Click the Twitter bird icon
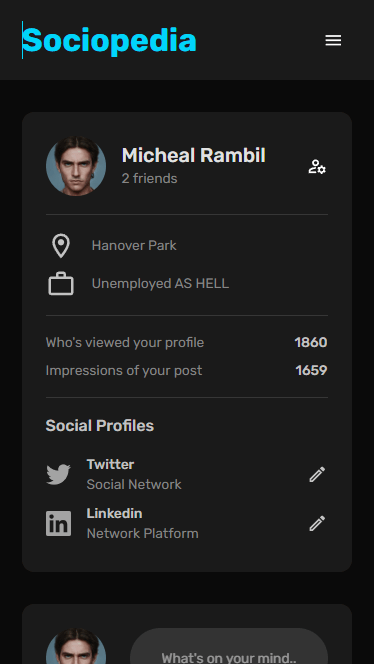The width and height of the screenshot is (374, 664). (58, 474)
